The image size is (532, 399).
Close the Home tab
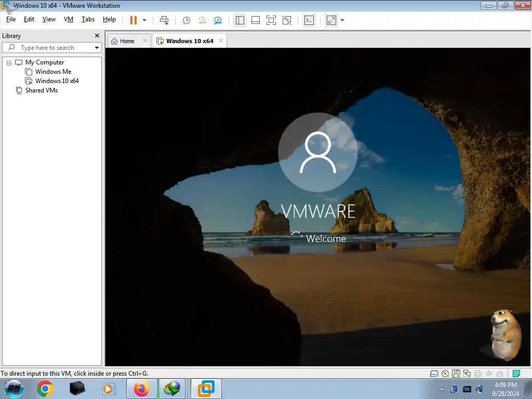[145, 41]
